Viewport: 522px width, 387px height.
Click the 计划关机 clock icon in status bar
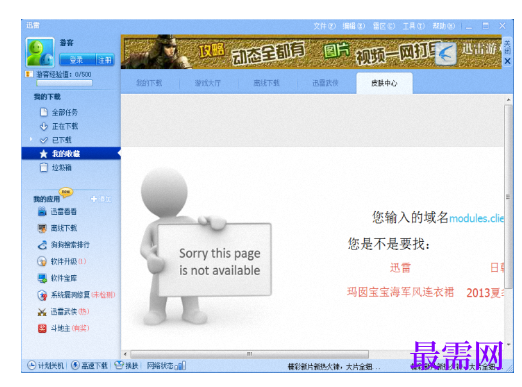coord(31,365)
